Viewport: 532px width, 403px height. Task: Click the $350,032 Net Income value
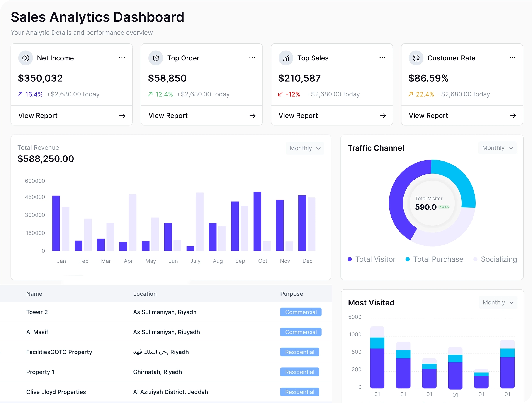pyautogui.click(x=40, y=78)
